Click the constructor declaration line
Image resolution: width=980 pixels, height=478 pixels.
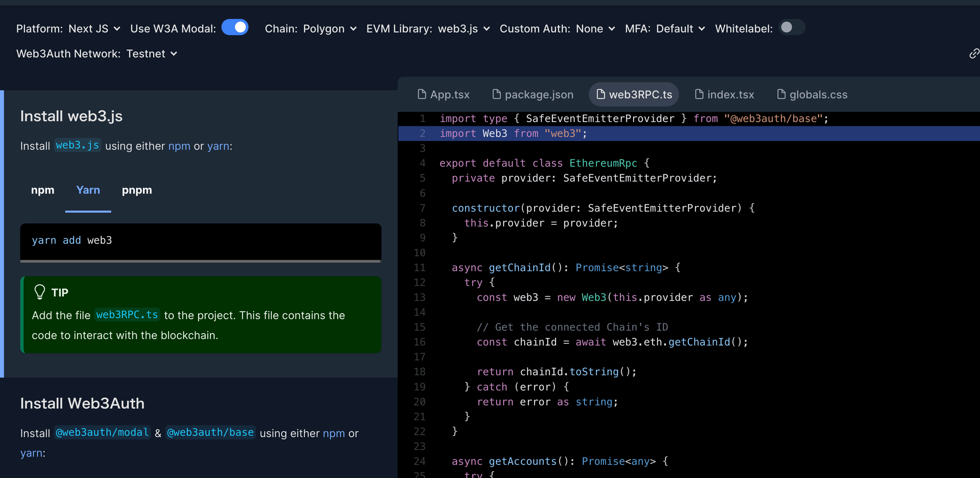point(603,208)
